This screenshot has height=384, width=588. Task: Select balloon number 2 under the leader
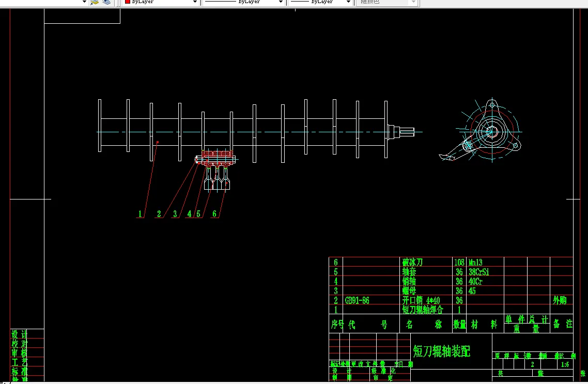click(159, 214)
